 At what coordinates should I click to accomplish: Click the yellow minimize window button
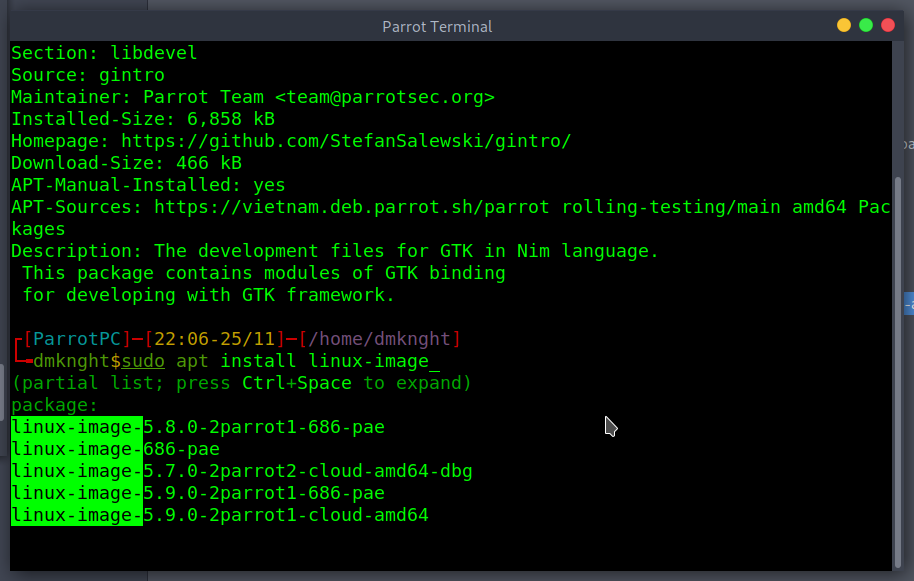(843, 25)
